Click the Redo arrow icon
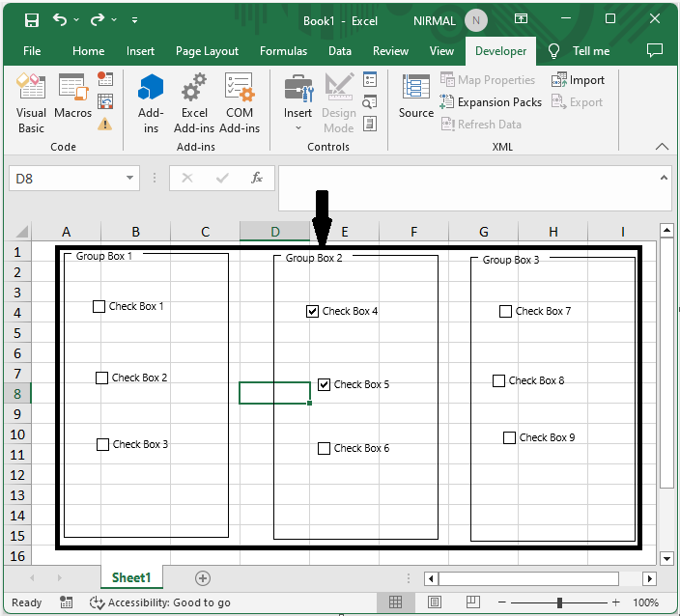 98,19
